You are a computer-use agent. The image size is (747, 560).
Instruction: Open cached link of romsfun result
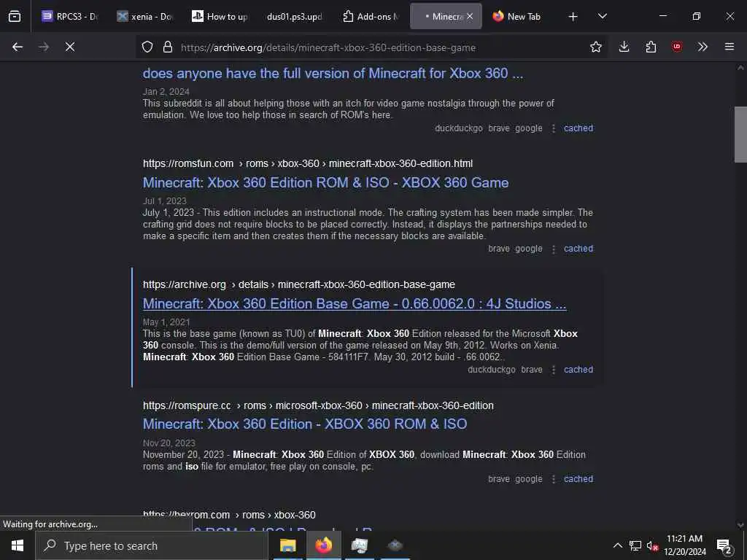[x=578, y=249]
